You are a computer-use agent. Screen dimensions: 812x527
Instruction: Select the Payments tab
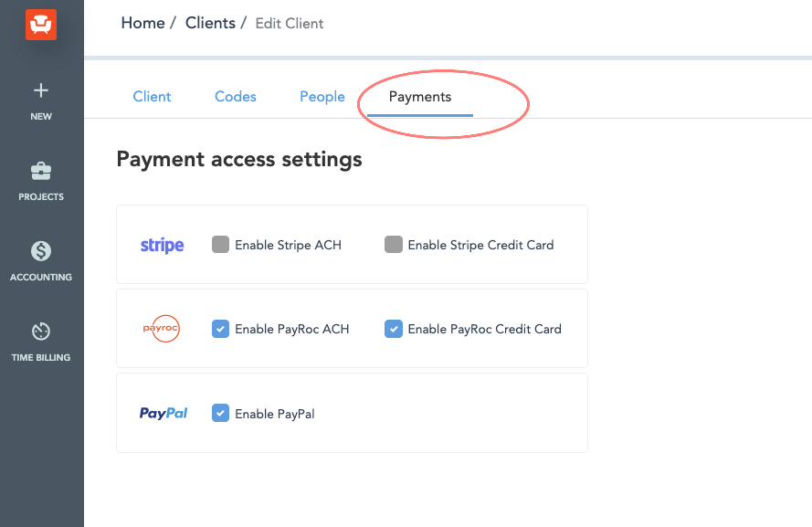419,96
